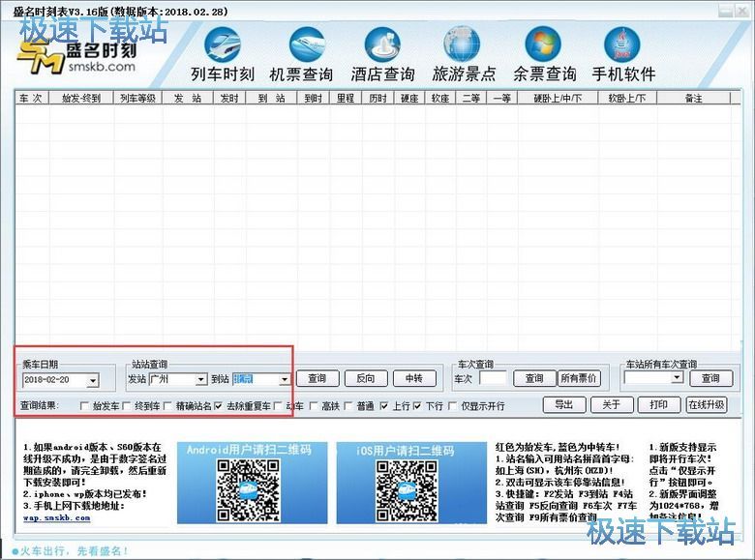Sort by the 里程 column header
Viewport: 755px width, 560px height.
[x=346, y=98]
